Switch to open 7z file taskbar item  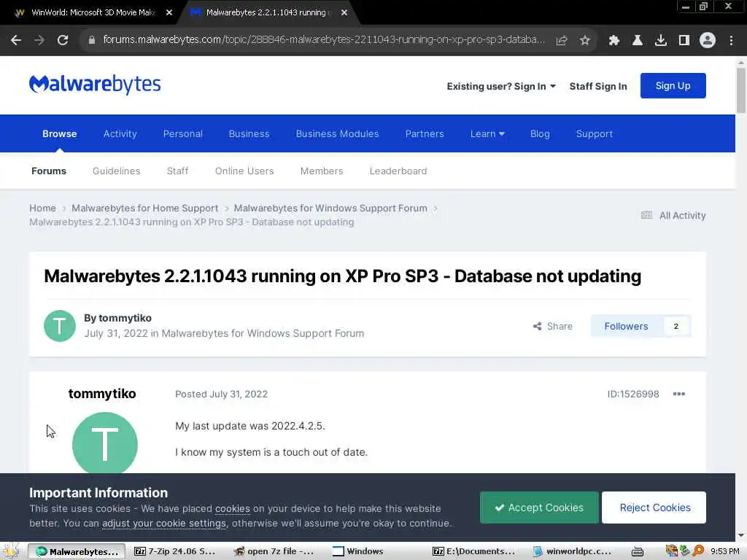coord(274,551)
